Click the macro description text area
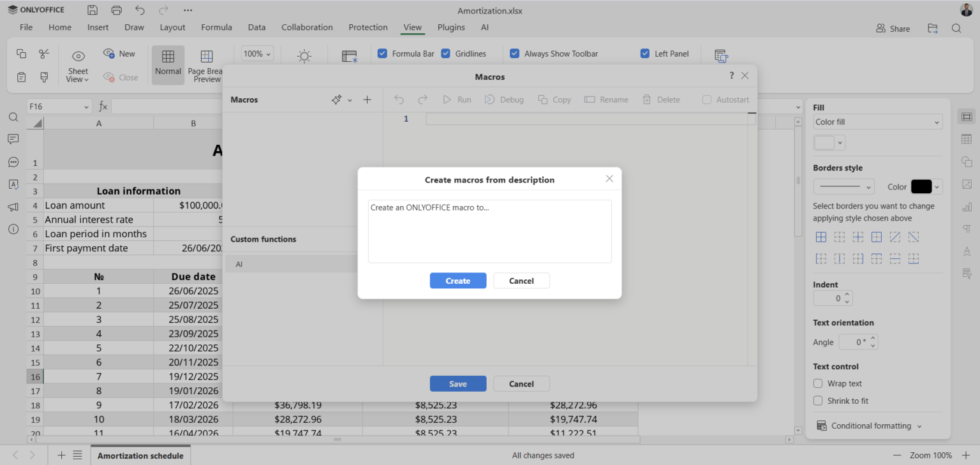The image size is (980, 465). [489, 232]
